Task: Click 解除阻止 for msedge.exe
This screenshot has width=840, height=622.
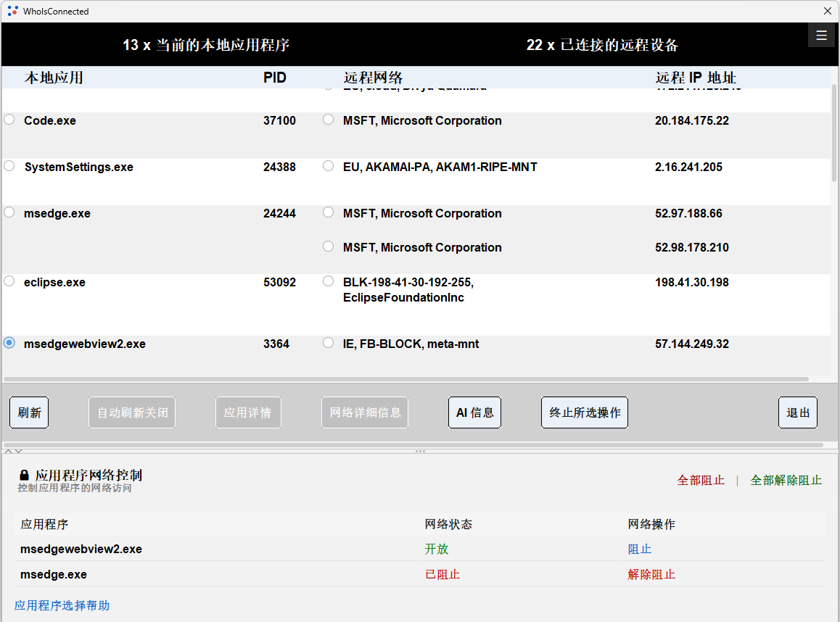Action: click(x=651, y=574)
